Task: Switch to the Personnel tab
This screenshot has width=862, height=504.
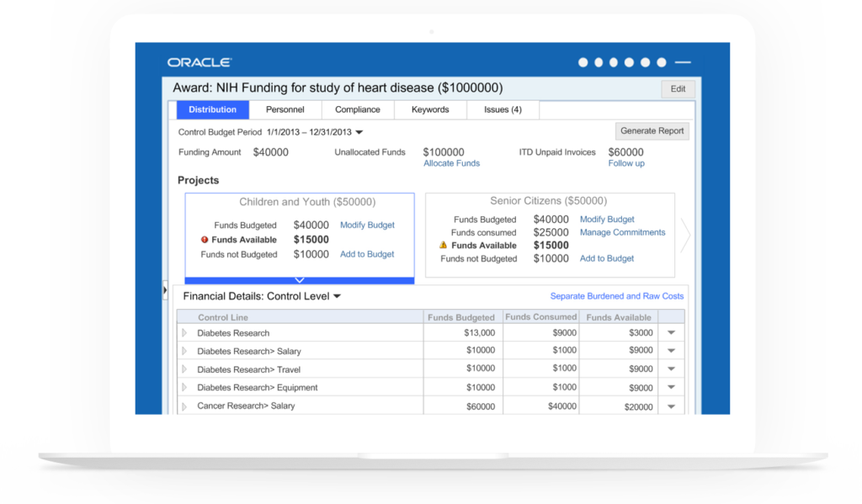Action: [285, 109]
